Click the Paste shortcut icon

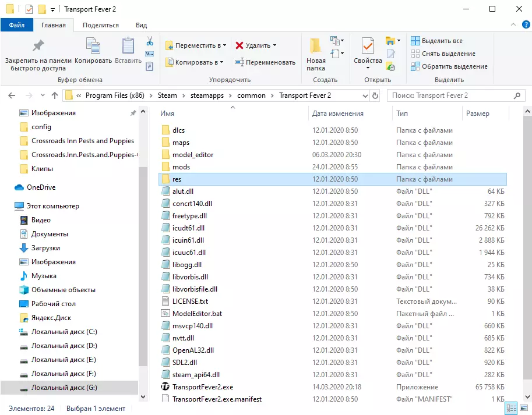150,66
